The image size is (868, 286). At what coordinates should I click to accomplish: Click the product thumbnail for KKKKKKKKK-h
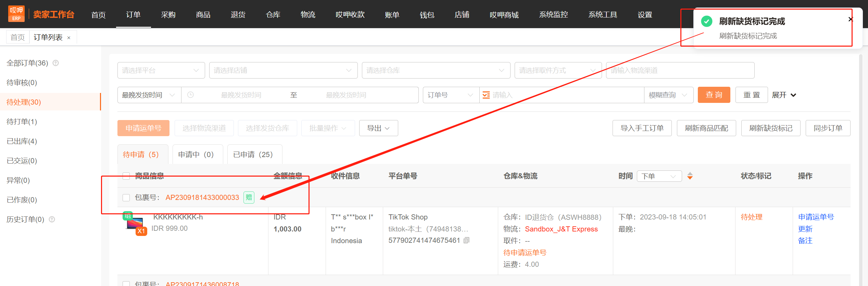[135, 224]
